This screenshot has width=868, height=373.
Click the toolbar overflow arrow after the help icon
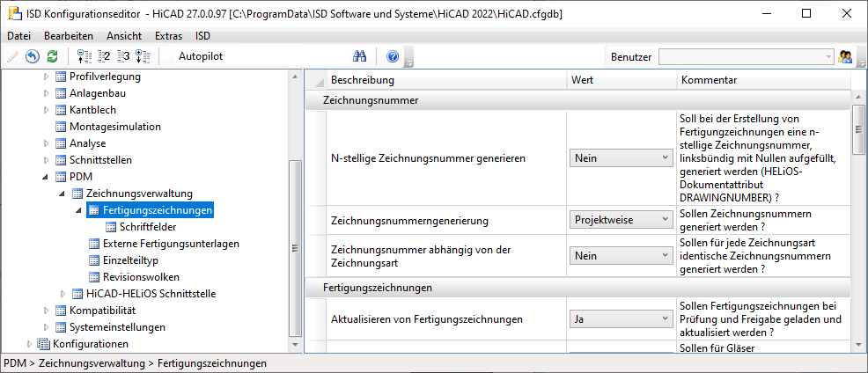coord(409,57)
